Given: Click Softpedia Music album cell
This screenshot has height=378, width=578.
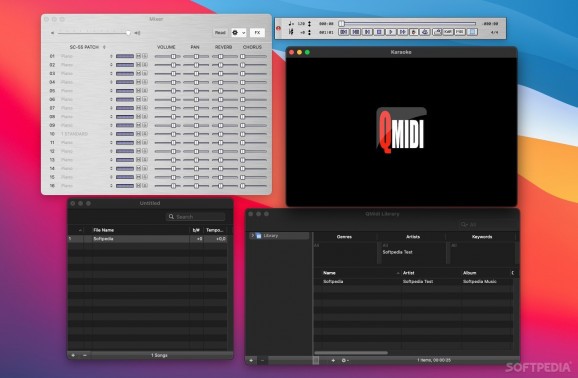Looking at the screenshot, I should coord(480,282).
